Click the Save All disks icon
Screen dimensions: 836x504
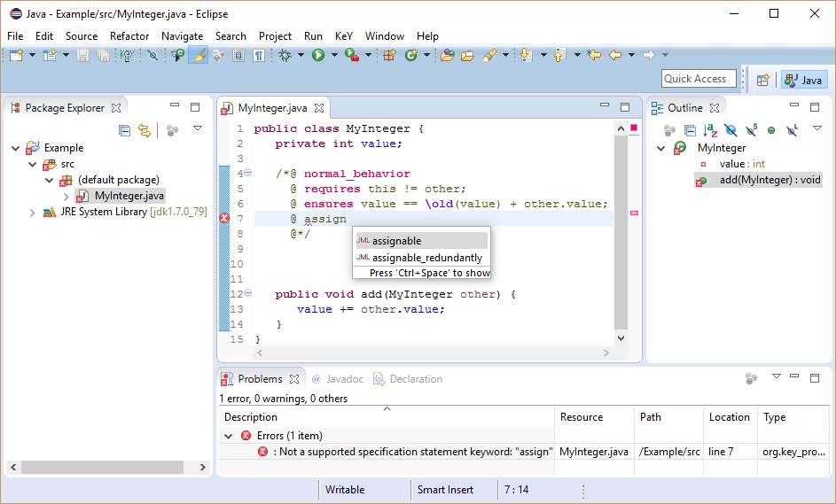click(x=104, y=55)
